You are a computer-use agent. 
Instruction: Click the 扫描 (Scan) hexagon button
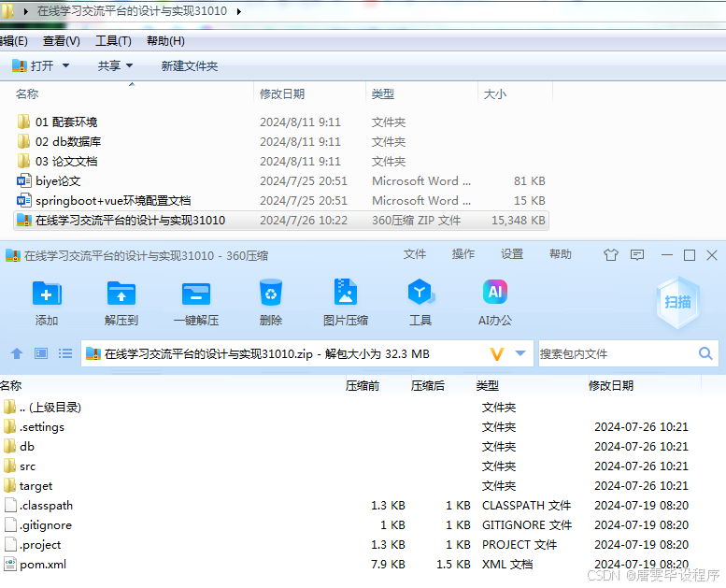(677, 302)
